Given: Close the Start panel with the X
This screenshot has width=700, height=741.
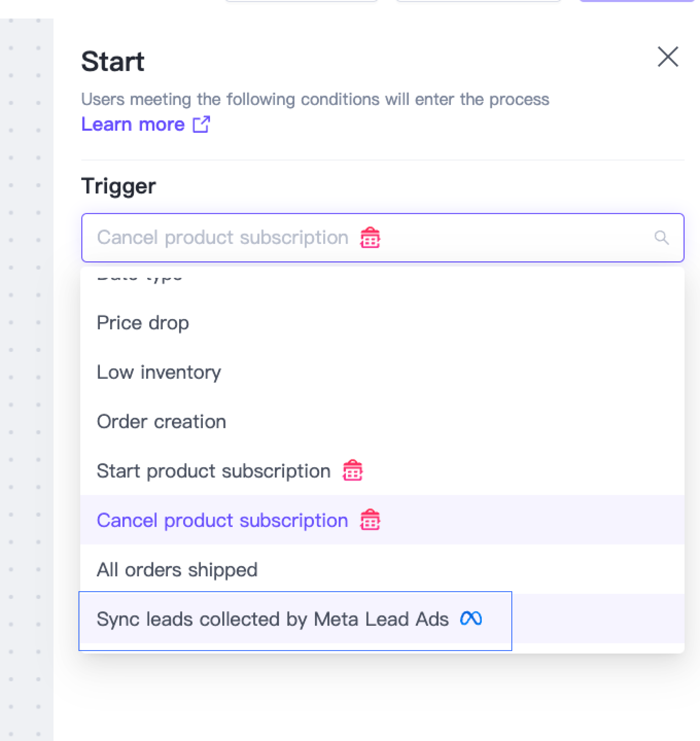Looking at the screenshot, I should (668, 57).
